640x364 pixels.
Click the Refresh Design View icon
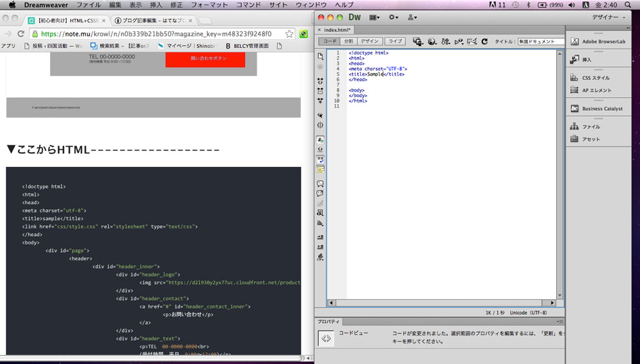484,41
